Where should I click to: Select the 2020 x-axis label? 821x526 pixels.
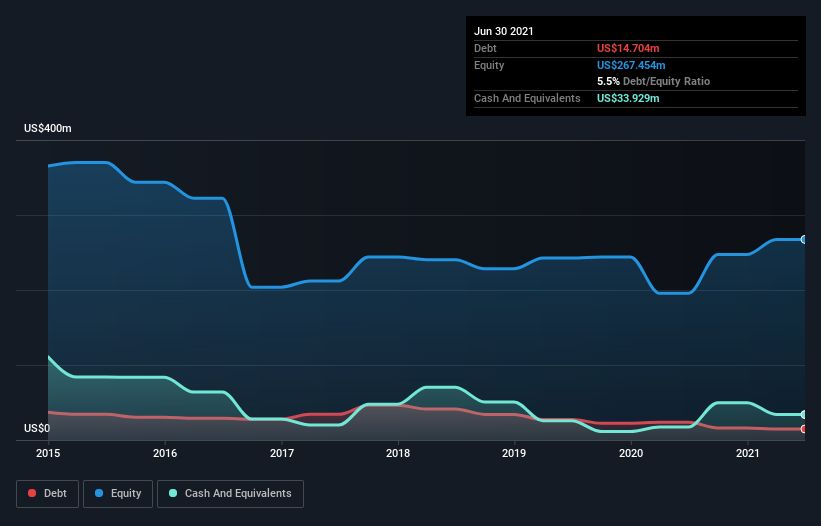[631, 453]
